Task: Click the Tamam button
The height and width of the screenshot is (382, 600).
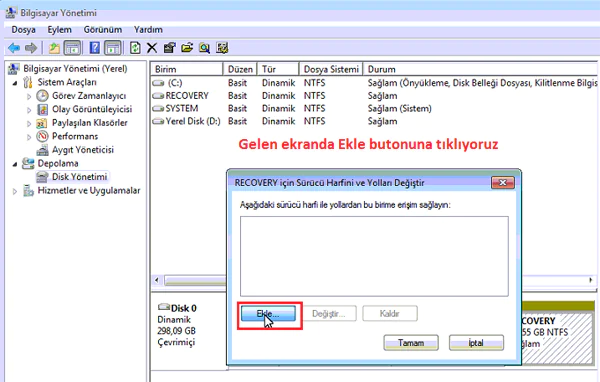Action: 411,343
